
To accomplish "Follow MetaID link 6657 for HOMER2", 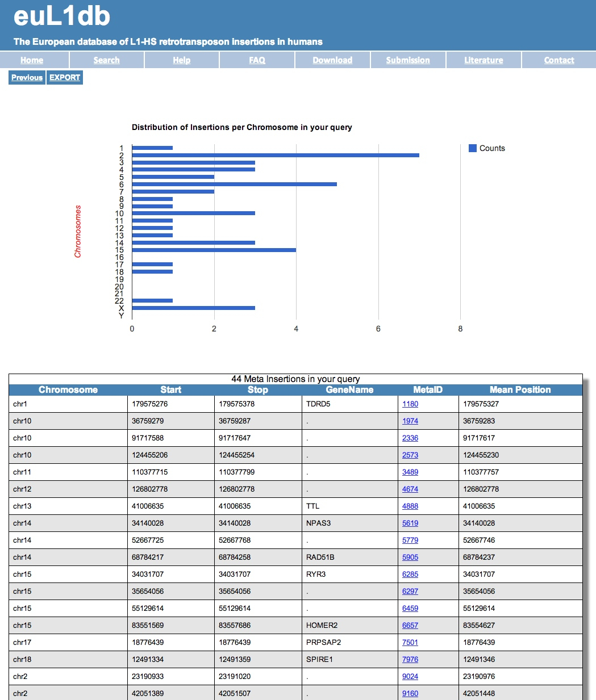I will point(410,626).
